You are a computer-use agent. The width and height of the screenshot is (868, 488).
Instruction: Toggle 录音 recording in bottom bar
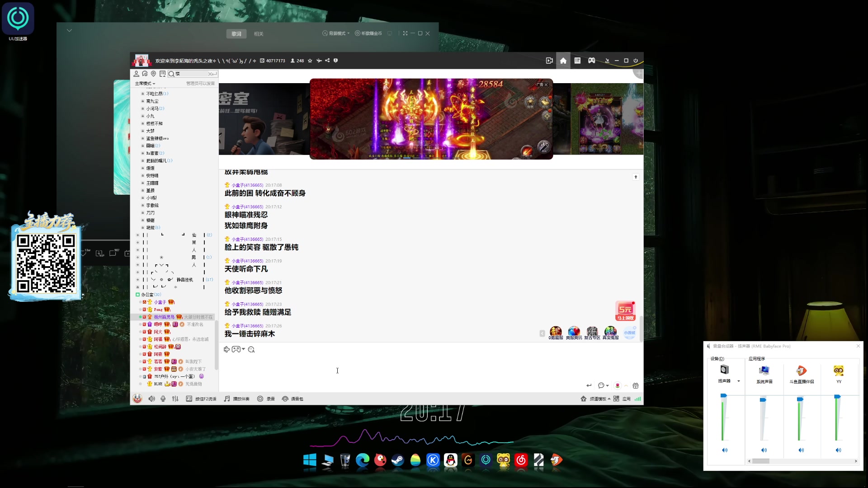click(266, 399)
